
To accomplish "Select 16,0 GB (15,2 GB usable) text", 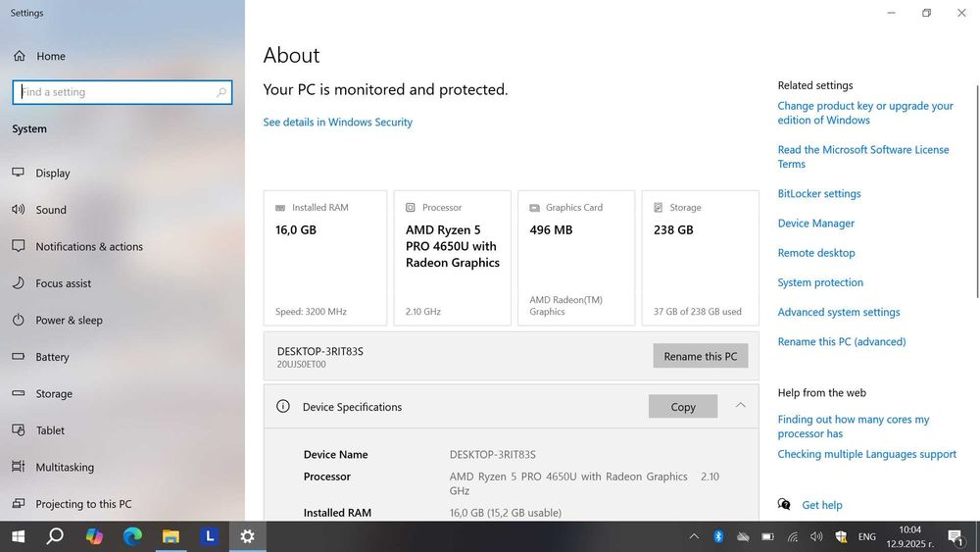I will pyautogui.click(x=505, y=513).
